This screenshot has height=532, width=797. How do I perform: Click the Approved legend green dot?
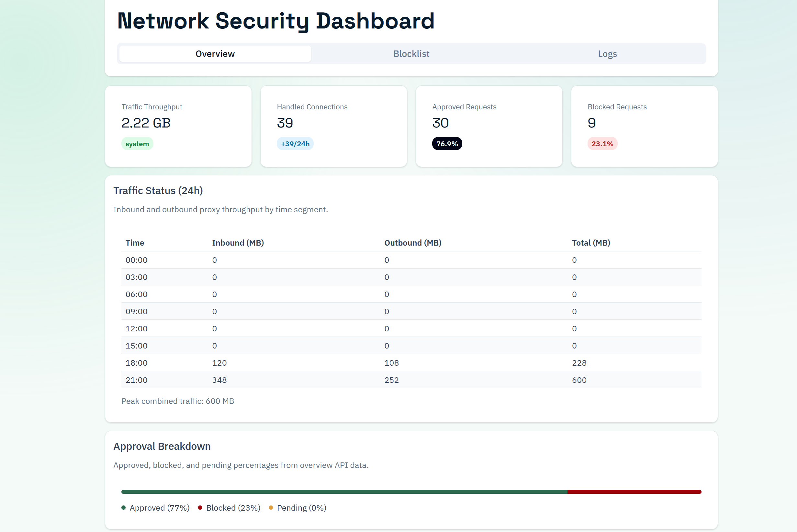[x=124, y=508]
